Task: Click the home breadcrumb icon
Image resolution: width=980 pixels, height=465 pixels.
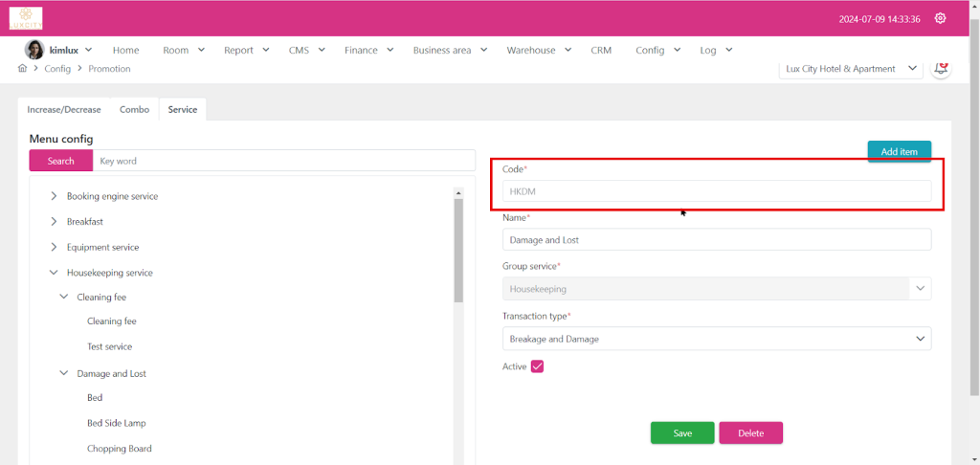Action: point(22,69)
